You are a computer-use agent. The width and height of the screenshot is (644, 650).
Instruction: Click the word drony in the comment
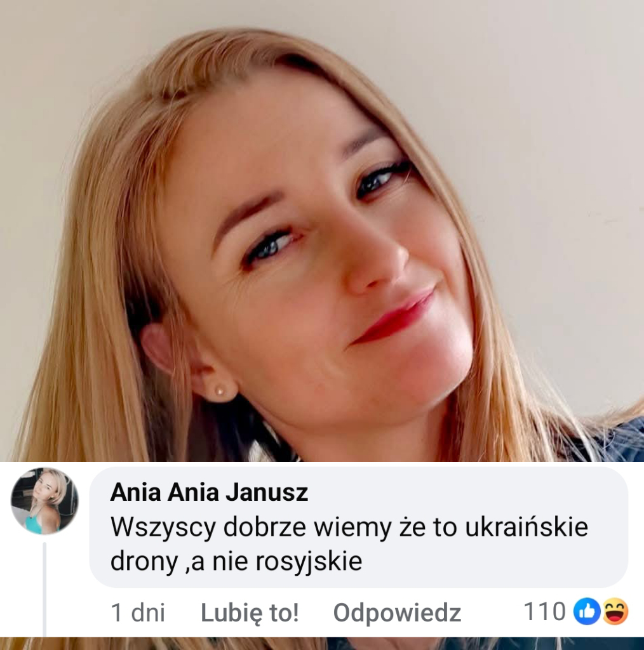[x=144, y=563]
